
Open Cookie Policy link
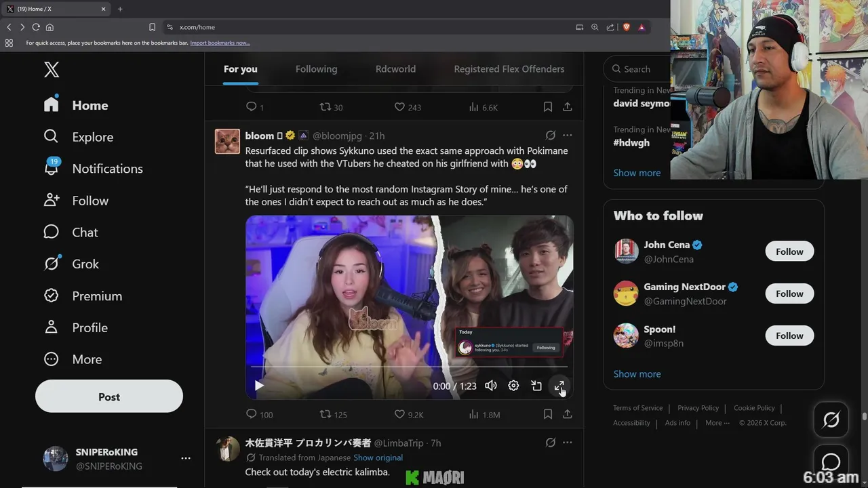pyautogui.click(x=754, y=408)
